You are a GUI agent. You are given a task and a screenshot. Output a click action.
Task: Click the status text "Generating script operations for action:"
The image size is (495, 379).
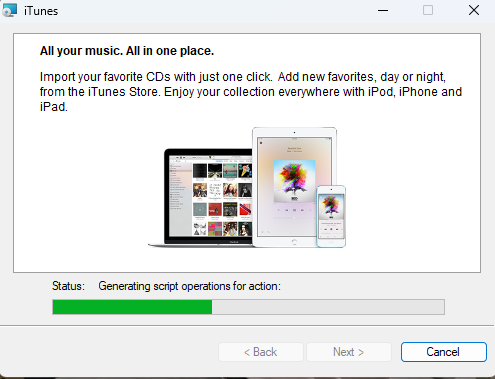click(190, 286)
